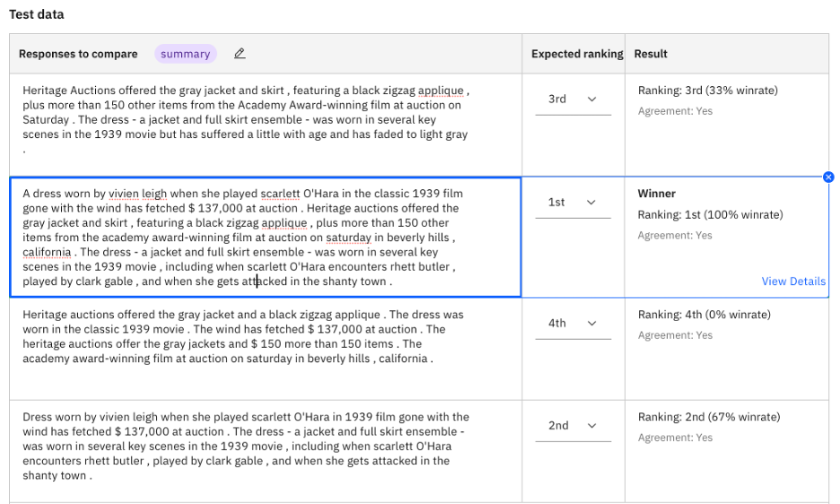Select the third response about heritage auctions

click(244, 336)
